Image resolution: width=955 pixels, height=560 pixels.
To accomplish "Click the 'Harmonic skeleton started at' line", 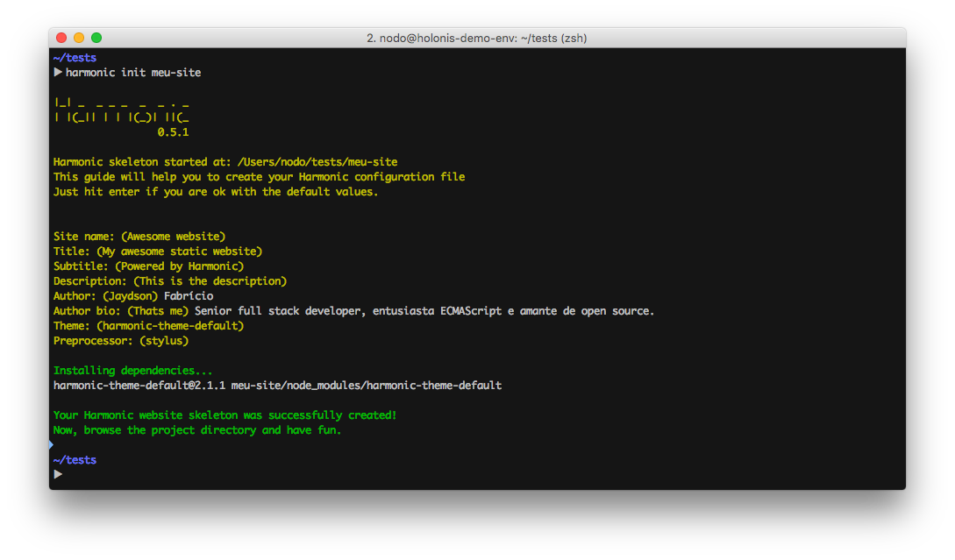I will click(225, 162).
